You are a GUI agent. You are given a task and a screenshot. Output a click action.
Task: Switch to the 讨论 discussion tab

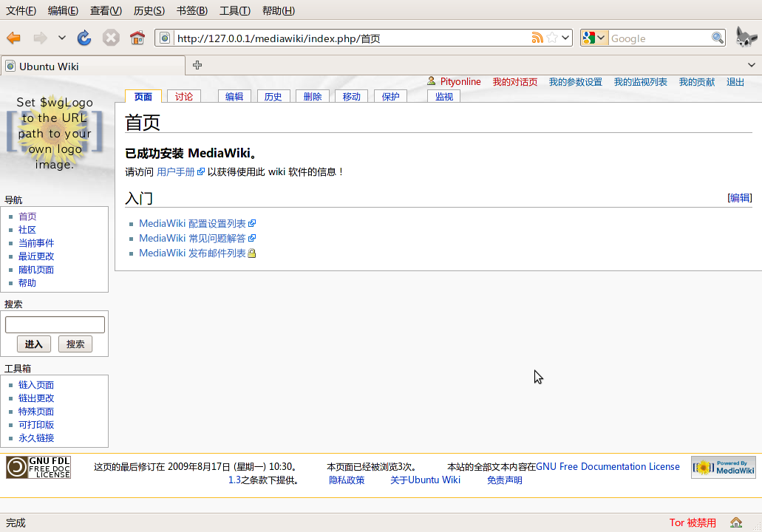tap(184, 96)
